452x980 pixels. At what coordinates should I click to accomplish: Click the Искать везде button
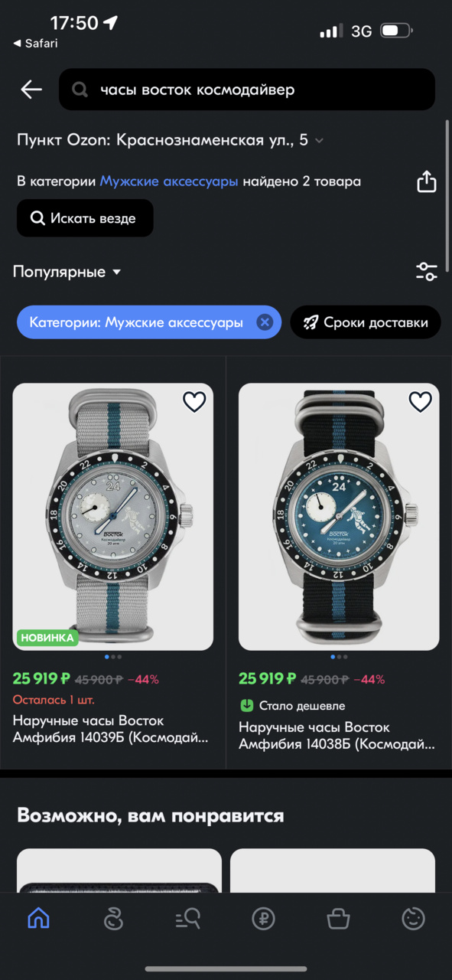pos(85,218)
